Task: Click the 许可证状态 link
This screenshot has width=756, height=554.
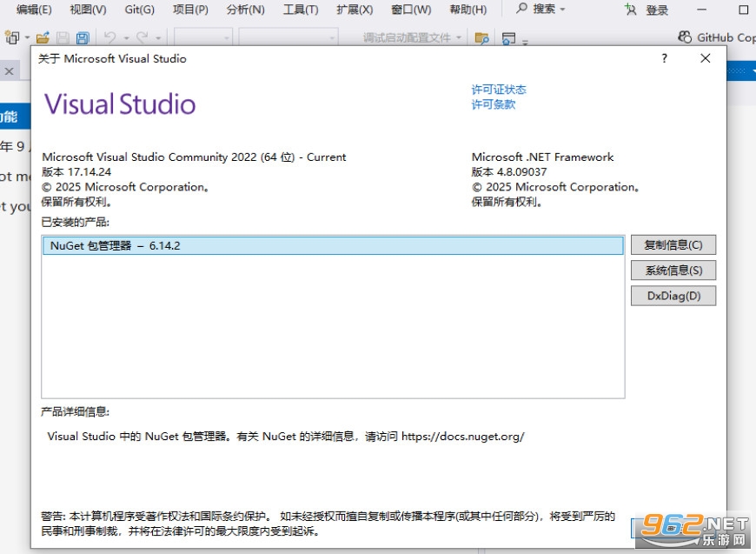Action: (x=499, y=90)
